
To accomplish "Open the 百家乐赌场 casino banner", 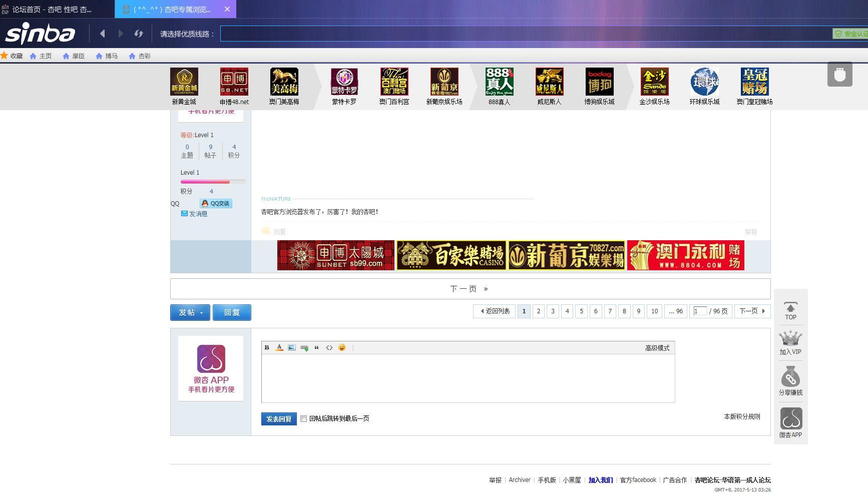I will pyautogui.click(x=452, y=255).
